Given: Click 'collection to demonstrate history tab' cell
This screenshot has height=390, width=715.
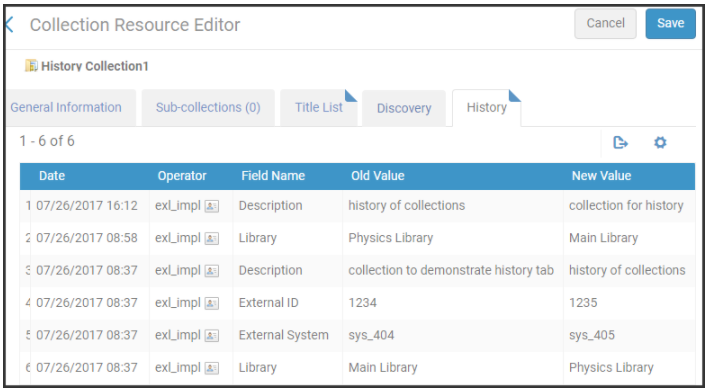Looking at the screenshot, I should (x=451, y=270).
